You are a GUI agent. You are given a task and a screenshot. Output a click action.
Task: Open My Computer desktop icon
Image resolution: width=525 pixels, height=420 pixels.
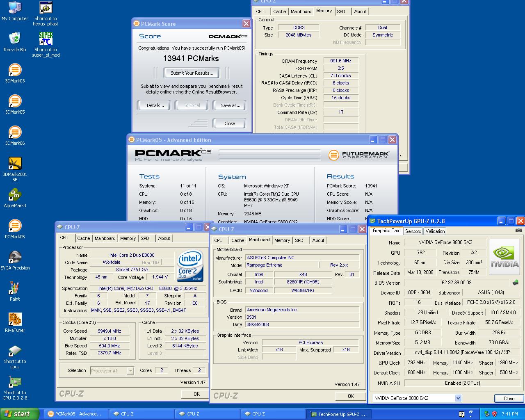[15, 11]
